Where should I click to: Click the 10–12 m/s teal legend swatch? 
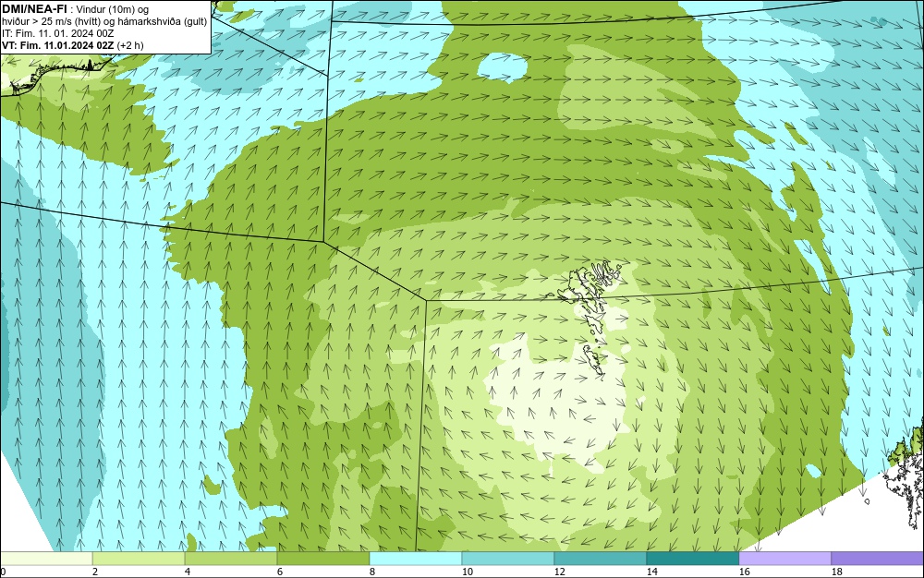[508, 559]
